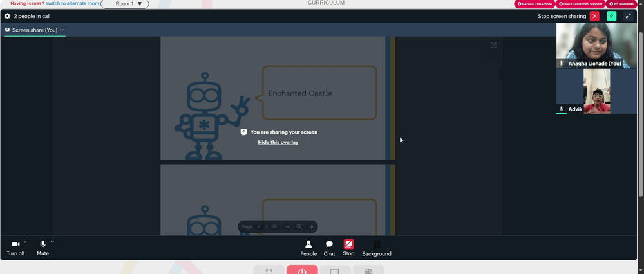Mute the microphone
Screen dimensions: 644x274
click(43, 248)
